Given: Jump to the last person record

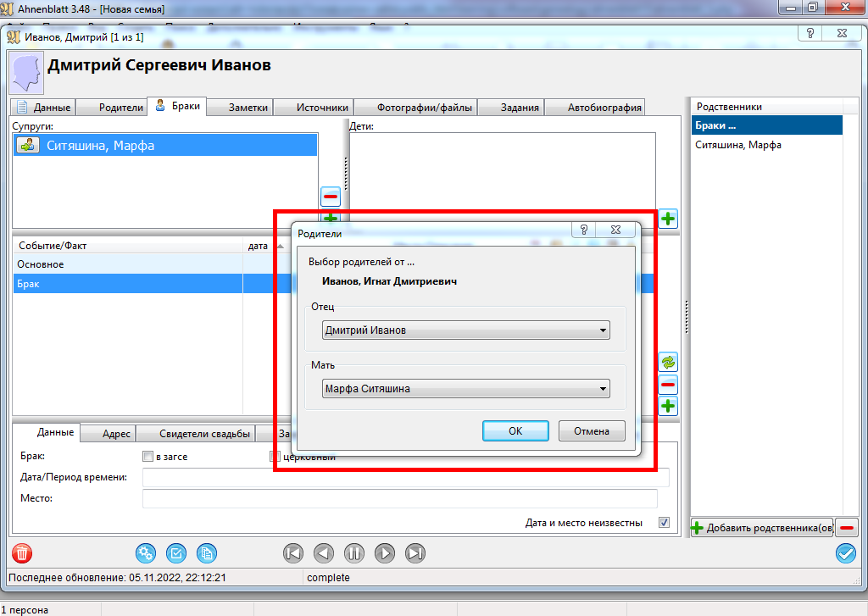Looking at the screenshot, I should 415,553.
